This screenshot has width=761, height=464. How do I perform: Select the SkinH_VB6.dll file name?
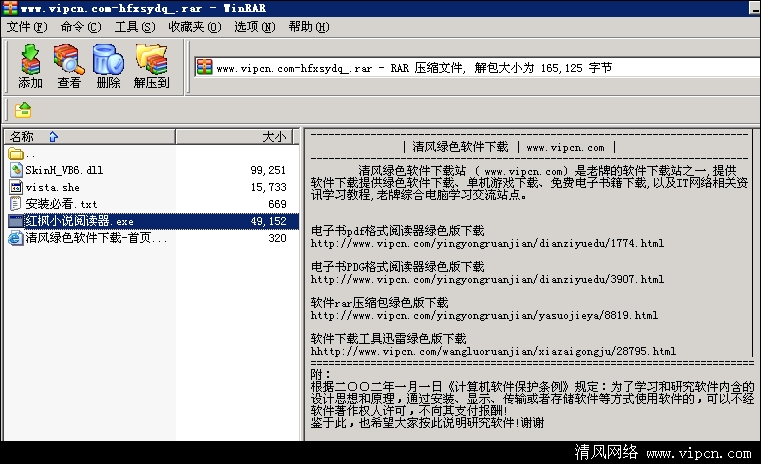pyautogui.click(x=64, y=170)
